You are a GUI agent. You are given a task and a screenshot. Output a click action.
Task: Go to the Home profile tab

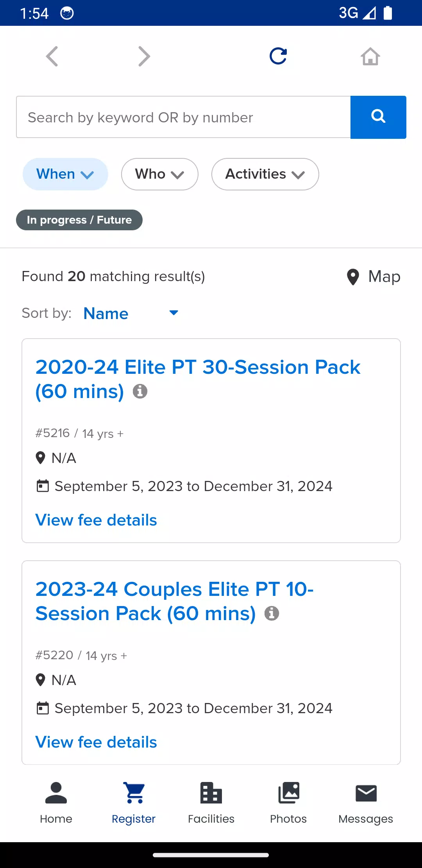click(56, 803)
